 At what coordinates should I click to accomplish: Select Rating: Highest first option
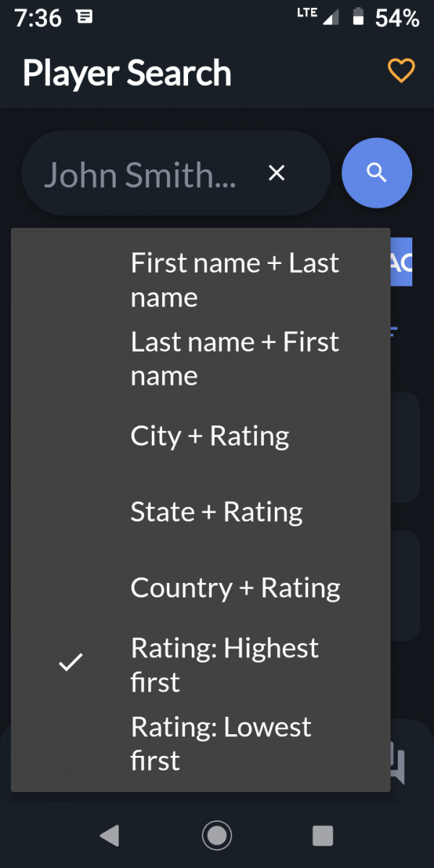pos(201,665)
